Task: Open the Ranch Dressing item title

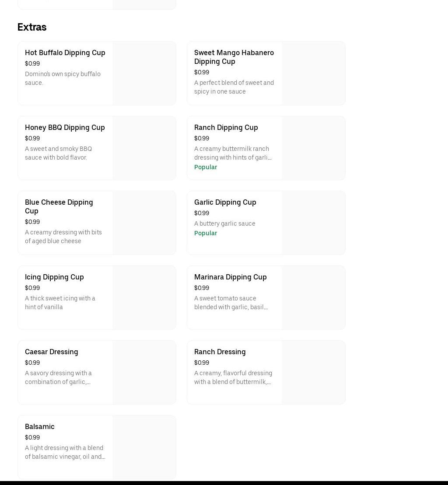Action: click(x=220, y=352)
